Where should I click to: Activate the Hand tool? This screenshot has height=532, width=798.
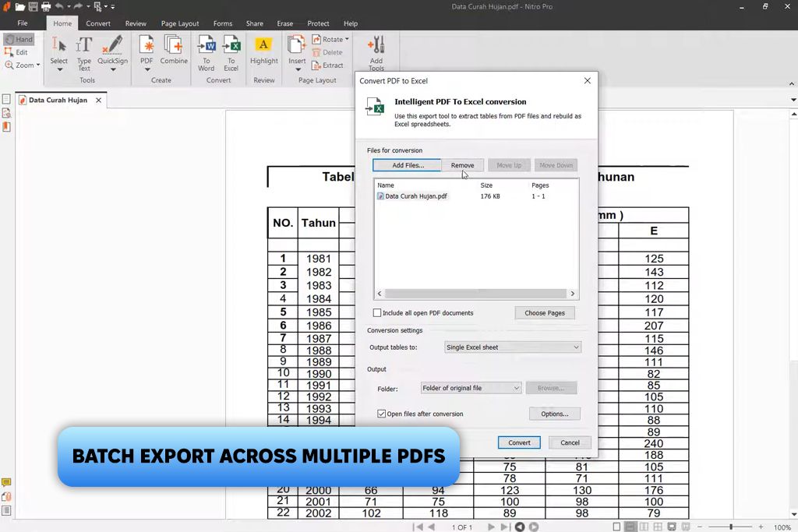tap(19, 39)
